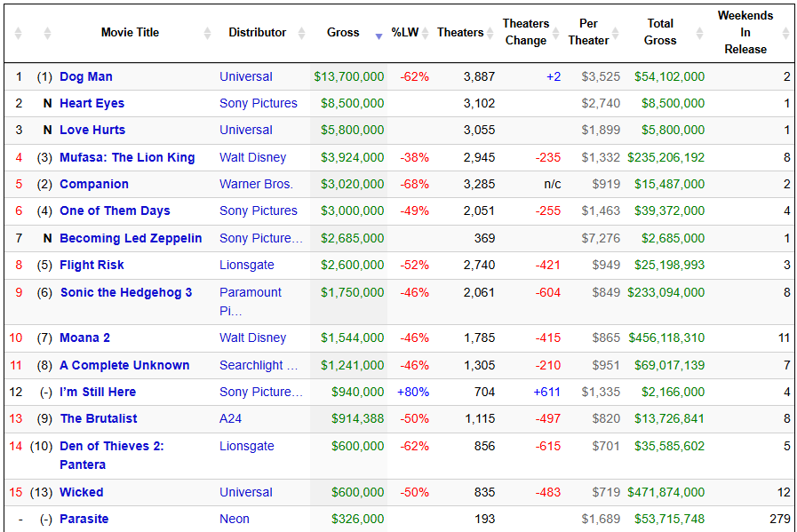This screenshot has height=532, width=797.
Task: Click the Walt Disney link for Moana 2
Action: pyautogui.click(x=253, y=337)
